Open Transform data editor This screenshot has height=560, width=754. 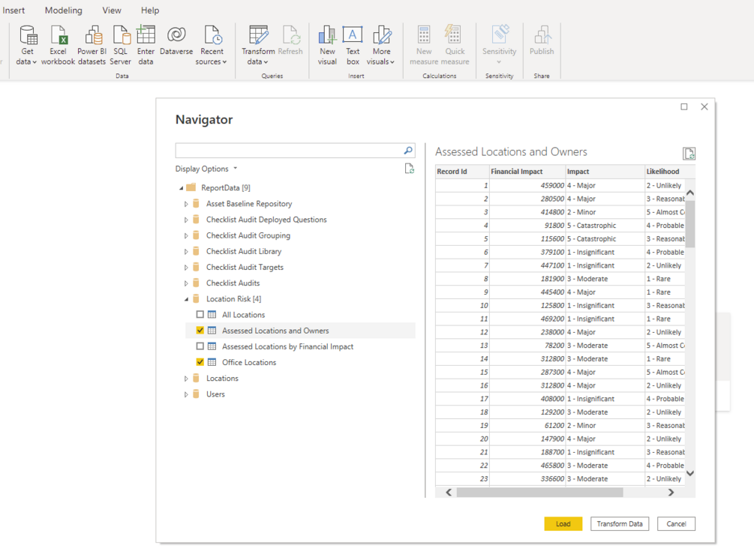(x=258, y=46)
